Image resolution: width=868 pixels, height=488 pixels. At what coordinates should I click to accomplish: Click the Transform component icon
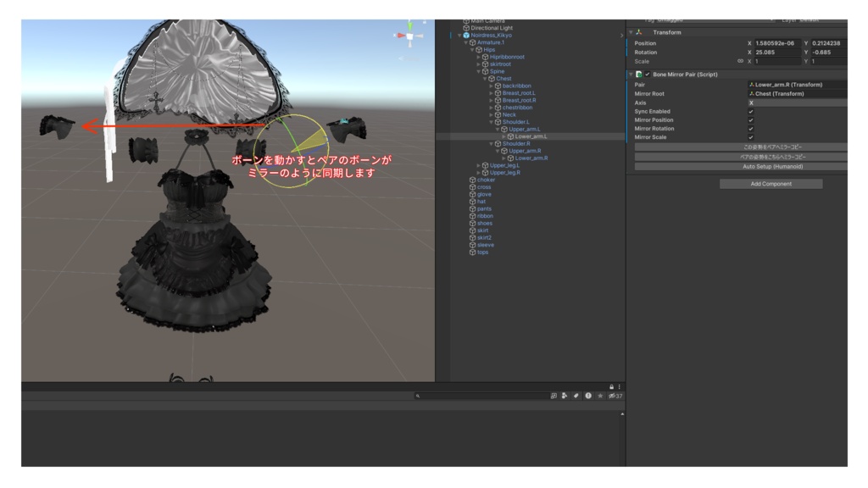[x=639, y=33]
